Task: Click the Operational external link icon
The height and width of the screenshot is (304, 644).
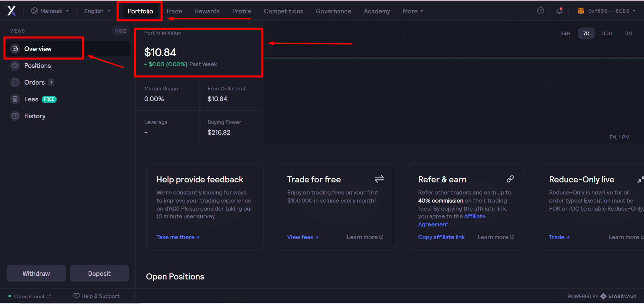Action: click(49, 296)
